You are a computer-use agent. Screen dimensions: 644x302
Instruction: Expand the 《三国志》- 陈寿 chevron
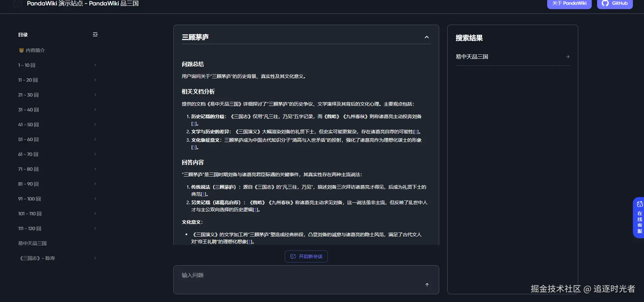(x=95, y=258)
